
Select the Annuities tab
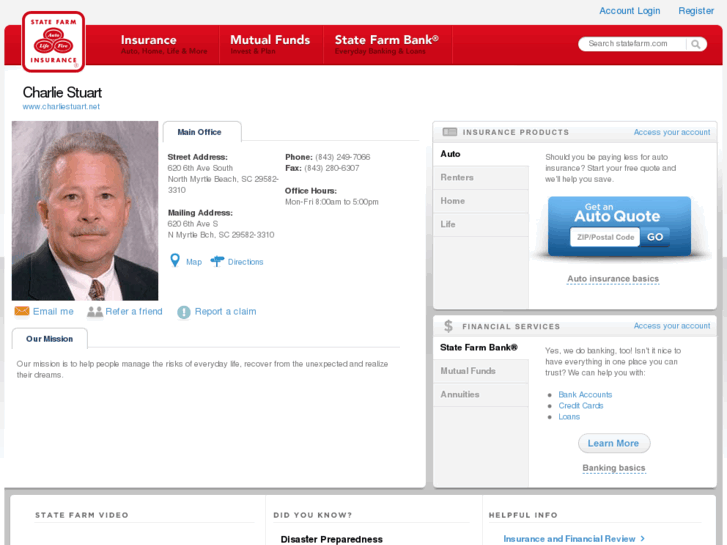tap(481, 395)
